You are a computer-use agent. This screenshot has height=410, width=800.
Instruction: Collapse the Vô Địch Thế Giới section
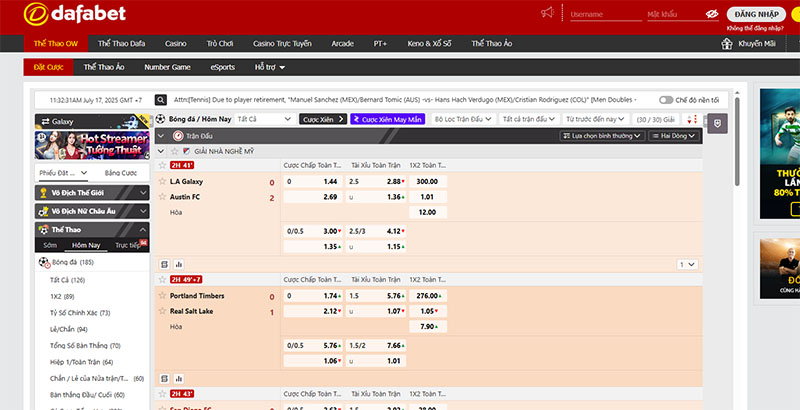tap(142, 191)
